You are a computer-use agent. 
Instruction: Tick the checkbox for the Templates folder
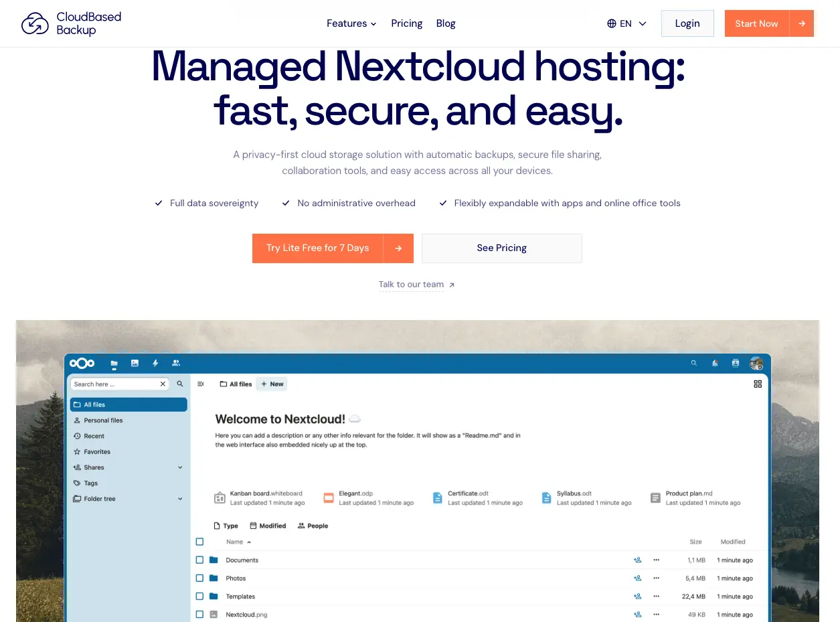click(x=199, y=596)
